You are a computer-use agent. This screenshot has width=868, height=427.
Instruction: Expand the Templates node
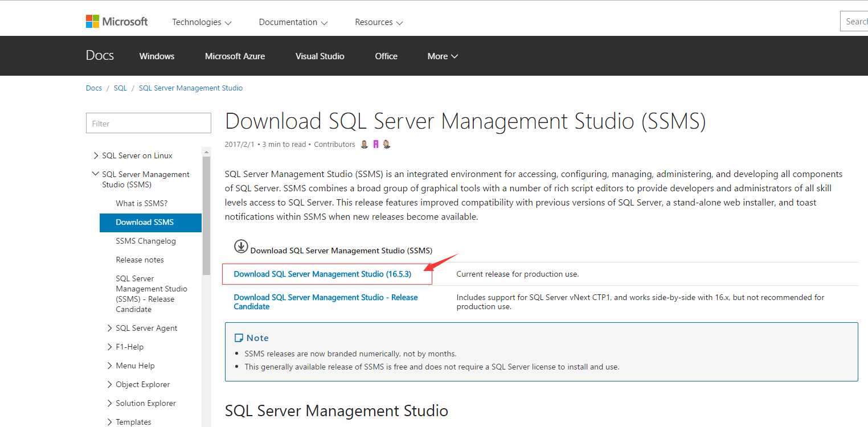pyautogui.click(x=109, y=422)
